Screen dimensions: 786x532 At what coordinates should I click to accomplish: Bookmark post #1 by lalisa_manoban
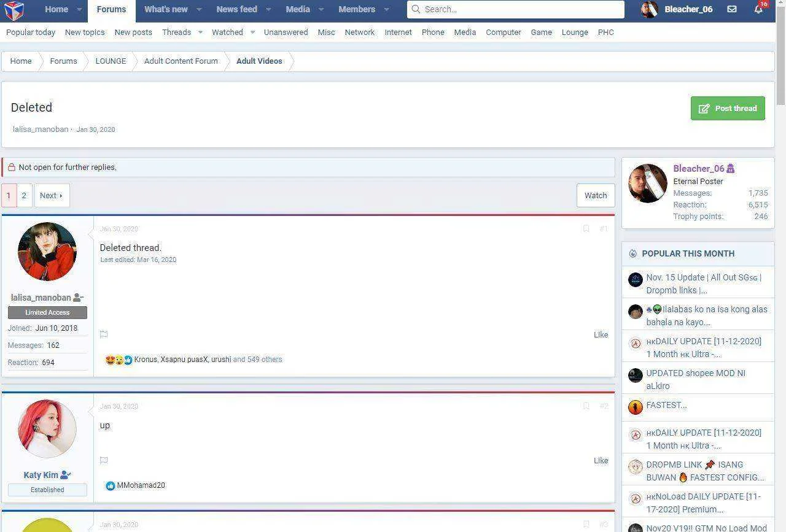(586, 228)
